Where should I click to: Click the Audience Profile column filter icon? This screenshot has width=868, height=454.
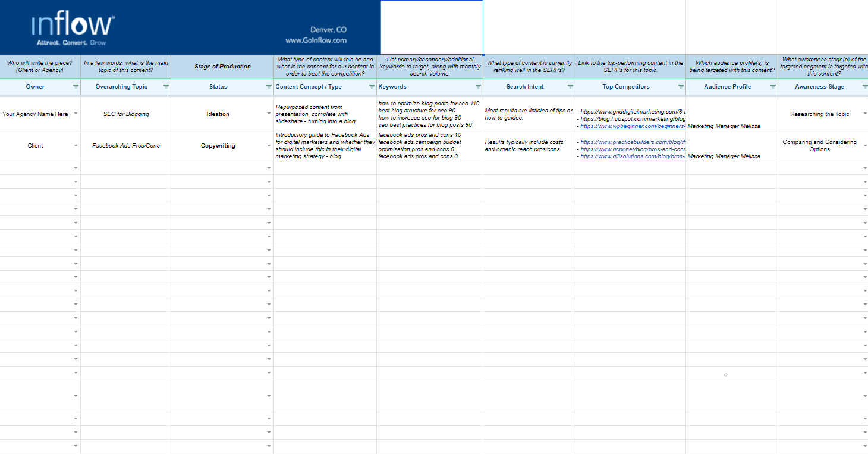tap(773, 87)
